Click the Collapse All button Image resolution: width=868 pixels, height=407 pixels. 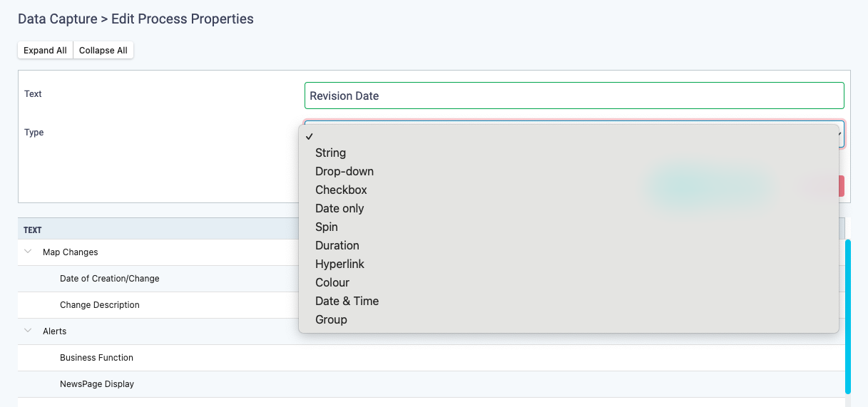pos(103,51)
